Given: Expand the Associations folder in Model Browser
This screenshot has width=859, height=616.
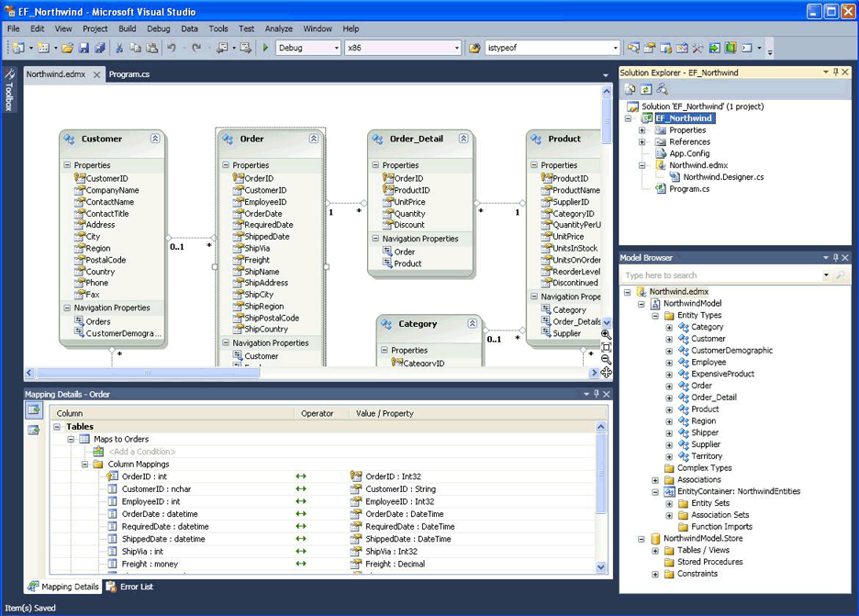Looking at the screenshot, I should [x=655, y=480].
